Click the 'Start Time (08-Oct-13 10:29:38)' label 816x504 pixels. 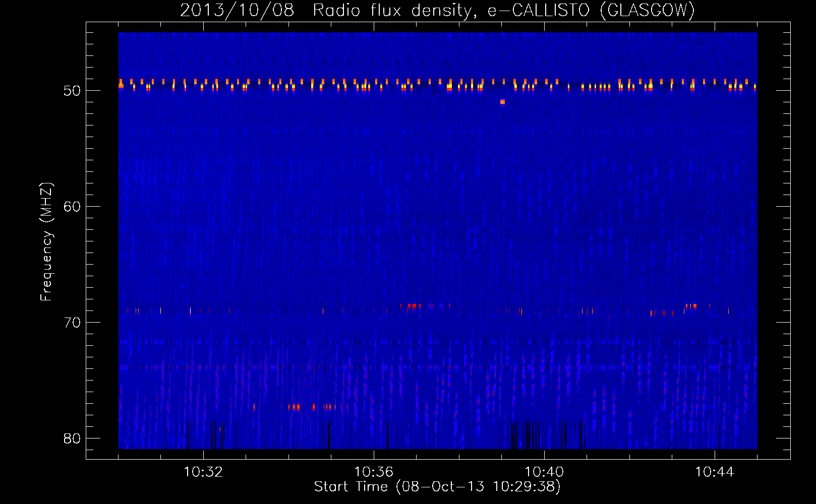437,487
